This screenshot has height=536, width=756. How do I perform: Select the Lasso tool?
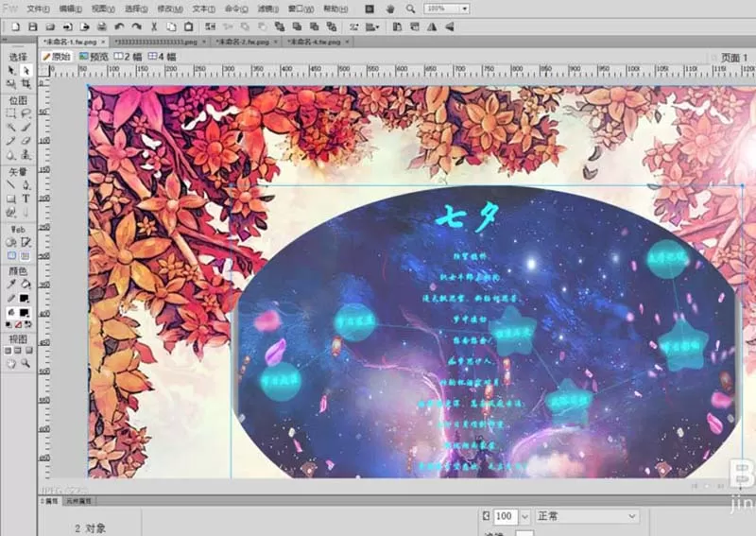(26, 113)
